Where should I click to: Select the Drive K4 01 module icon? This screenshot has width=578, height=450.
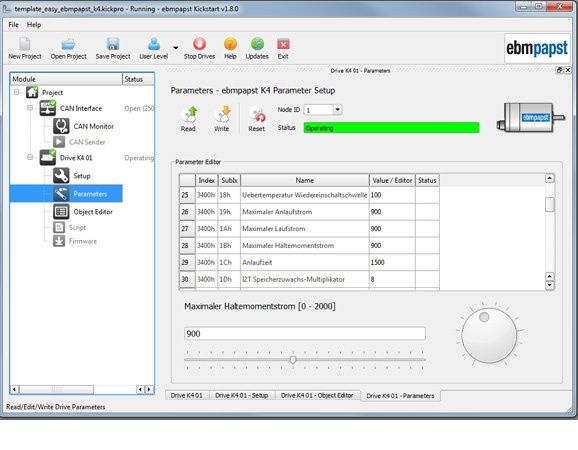48,157
